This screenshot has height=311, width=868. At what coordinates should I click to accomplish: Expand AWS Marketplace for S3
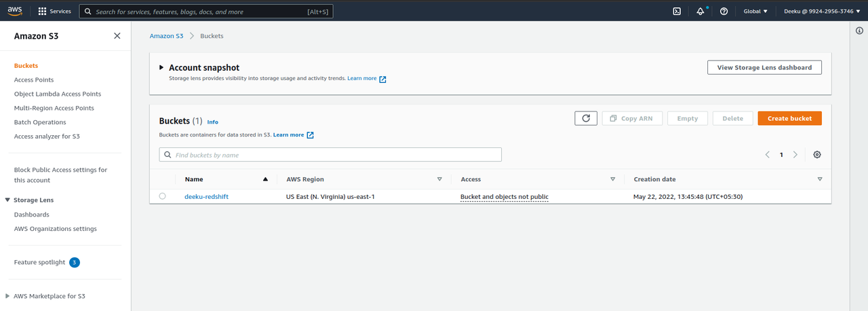[x=7, y=296]
